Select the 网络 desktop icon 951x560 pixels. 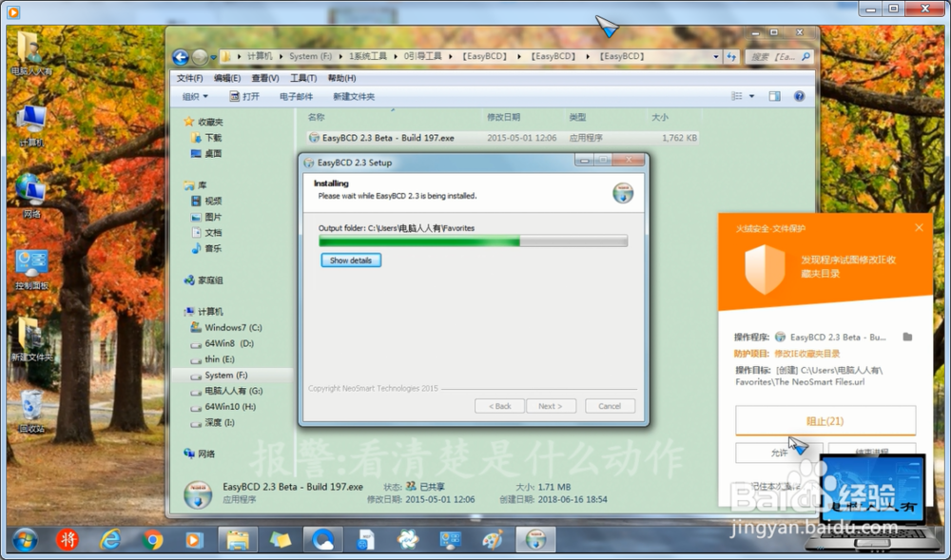[x=31, y=196]
